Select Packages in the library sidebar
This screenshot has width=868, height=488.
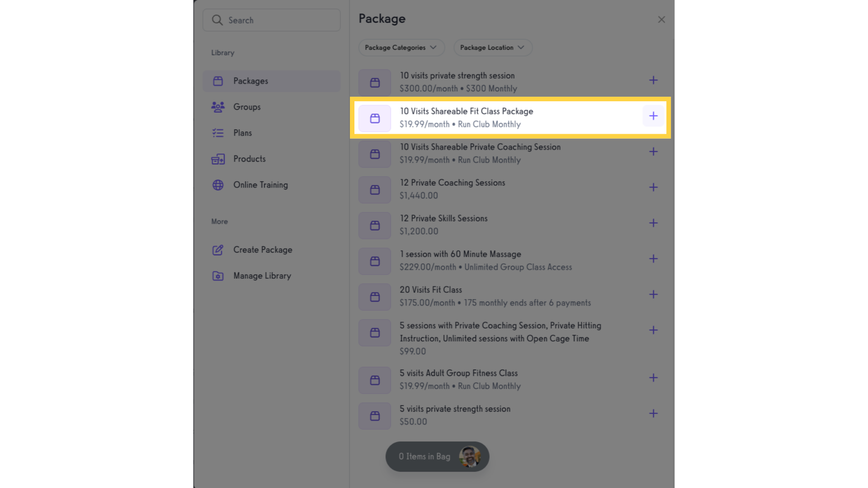(271, 81)
